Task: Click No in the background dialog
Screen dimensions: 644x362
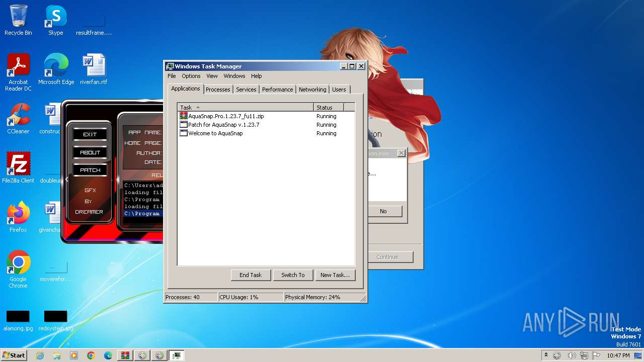Action: (x=385, y=211)
